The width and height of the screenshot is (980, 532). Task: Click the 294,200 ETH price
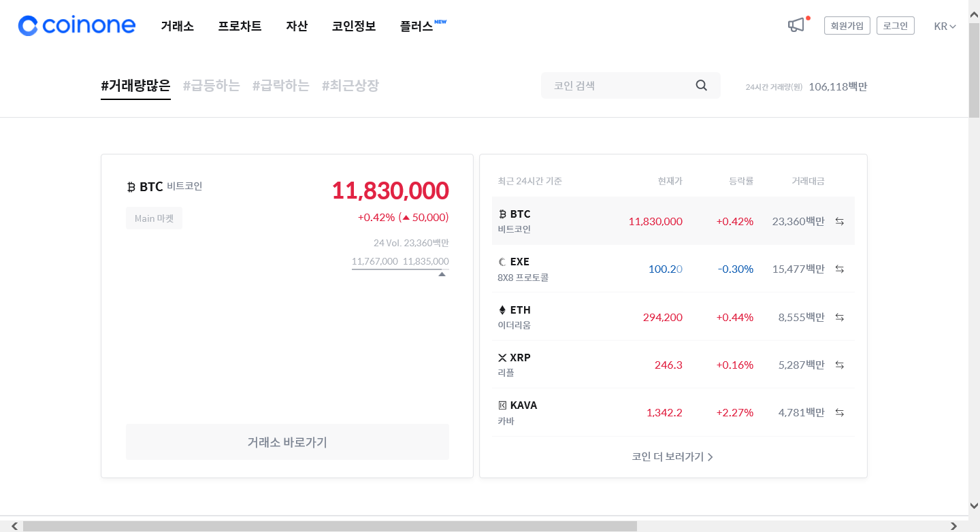tap(663, 317)
